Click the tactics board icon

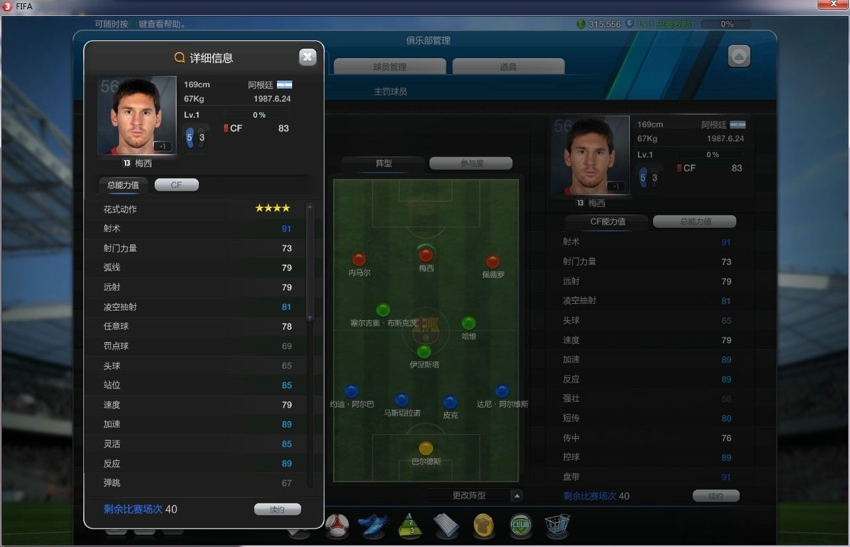(x=446, y=525)
